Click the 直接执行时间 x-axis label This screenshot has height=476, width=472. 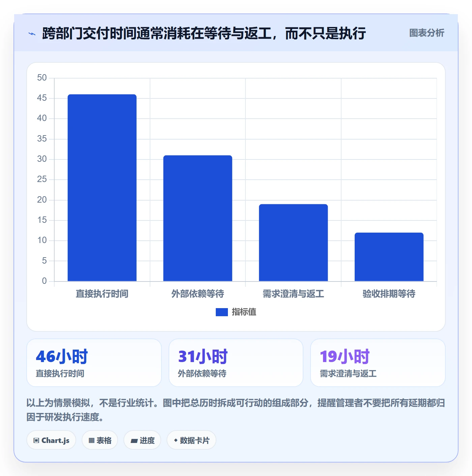pos(102,294)
